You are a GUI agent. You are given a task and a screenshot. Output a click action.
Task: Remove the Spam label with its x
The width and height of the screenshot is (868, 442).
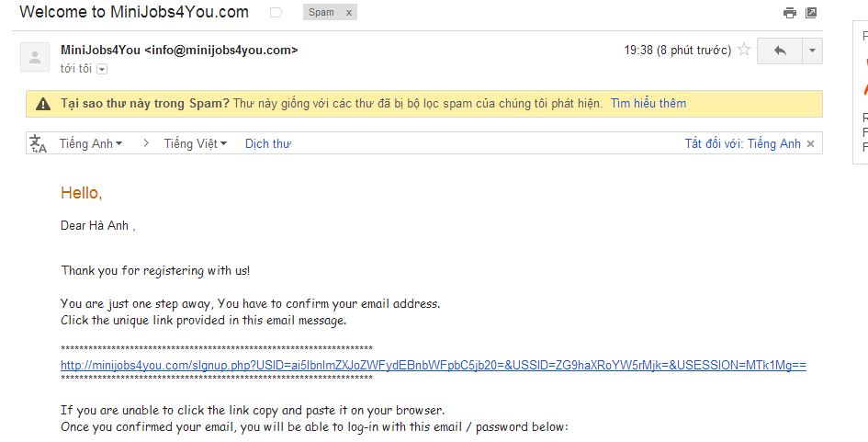pos(347,13)
